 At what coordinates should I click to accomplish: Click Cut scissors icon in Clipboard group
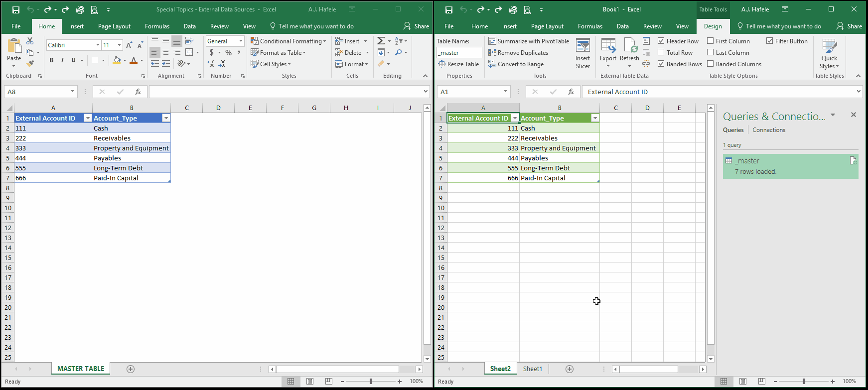point(30,41)
